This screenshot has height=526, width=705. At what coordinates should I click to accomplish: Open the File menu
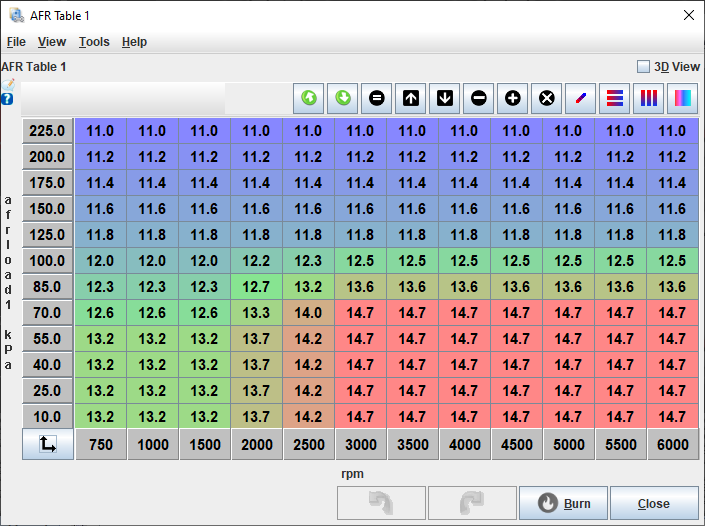[16, 42]
